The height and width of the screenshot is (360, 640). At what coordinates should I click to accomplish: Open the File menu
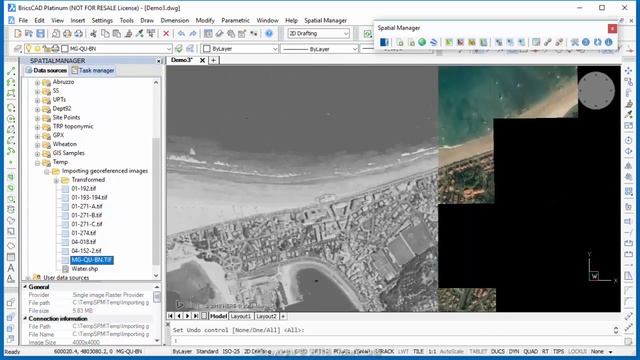(x=23, y=20)
